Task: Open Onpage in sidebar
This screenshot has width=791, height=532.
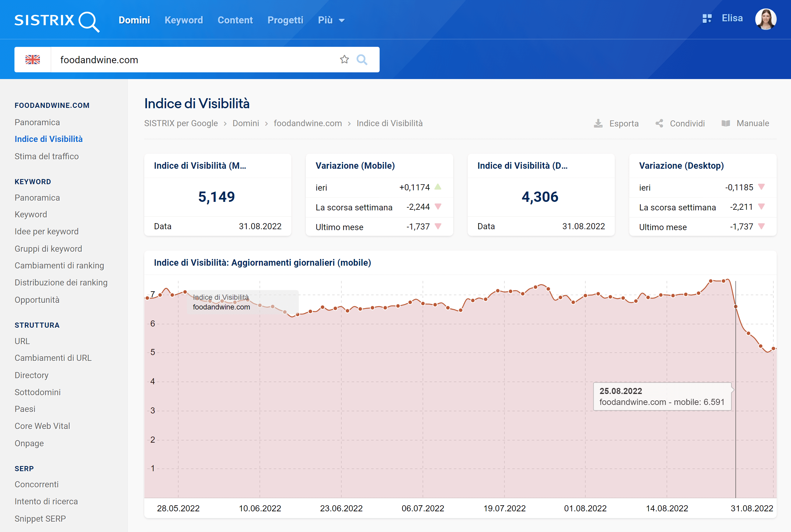Action: pyautogui.click(x=29, y=444)
